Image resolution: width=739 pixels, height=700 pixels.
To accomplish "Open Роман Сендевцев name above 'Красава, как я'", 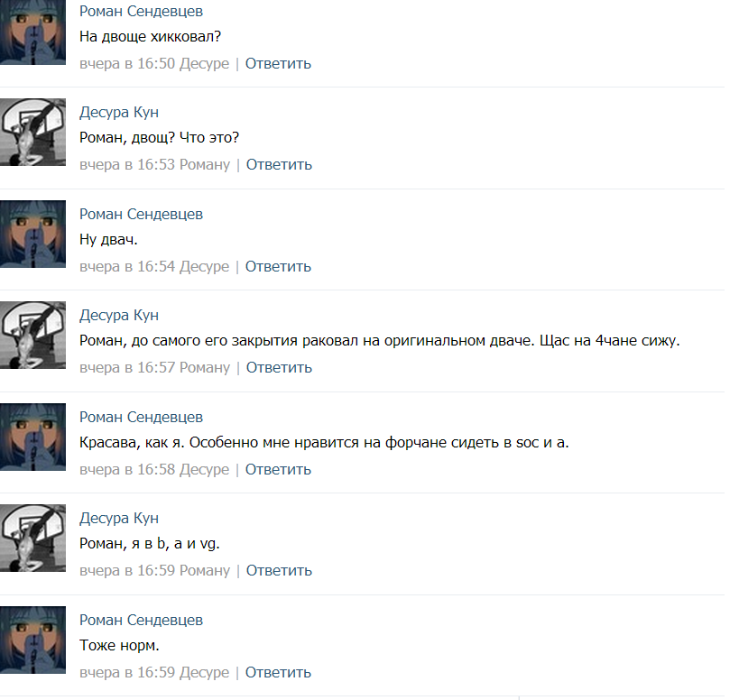I will coord(141,417).
